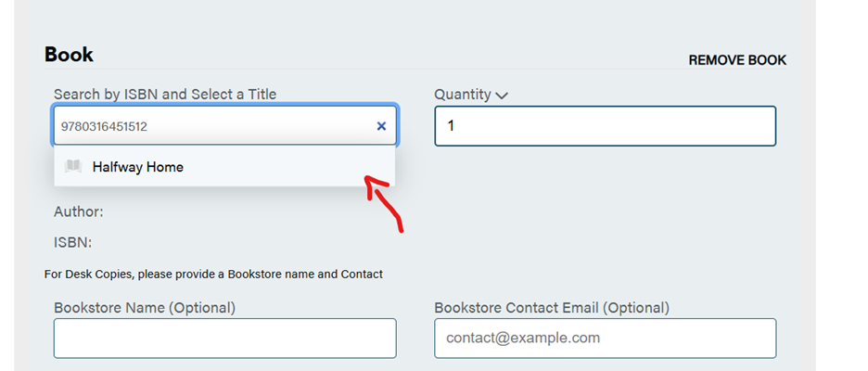The image size is (868, 371).
Task: Click the Quantity label text
Action: 462,94
